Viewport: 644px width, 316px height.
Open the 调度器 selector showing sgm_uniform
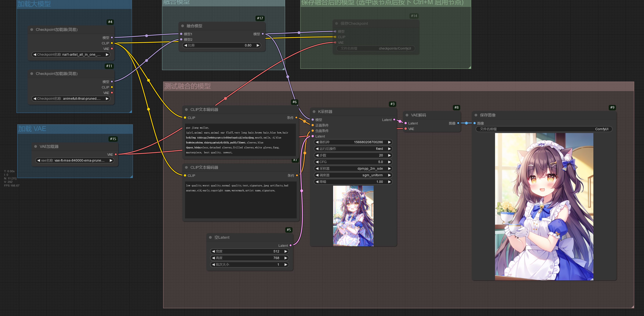(353, 175)
